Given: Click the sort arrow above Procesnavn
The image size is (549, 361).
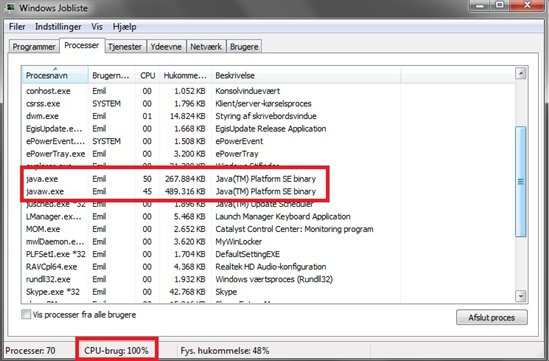Looking at the screenshot, I should (55, 69).
